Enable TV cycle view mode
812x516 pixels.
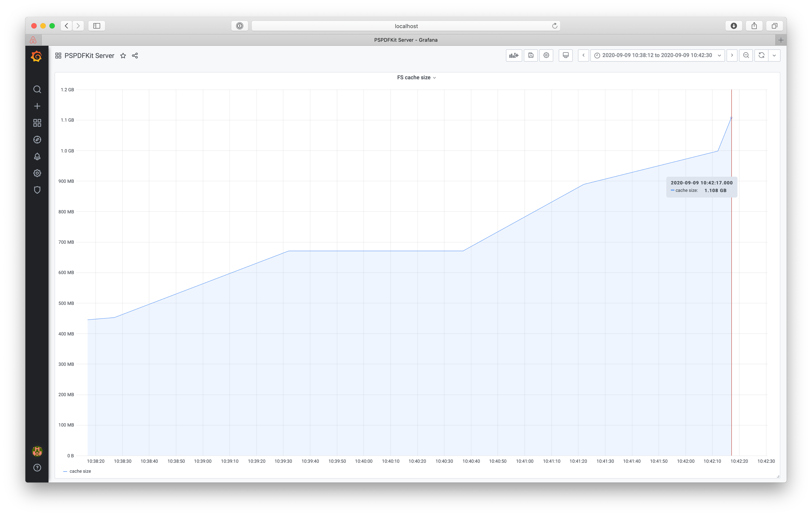click(x=565, y=55)
